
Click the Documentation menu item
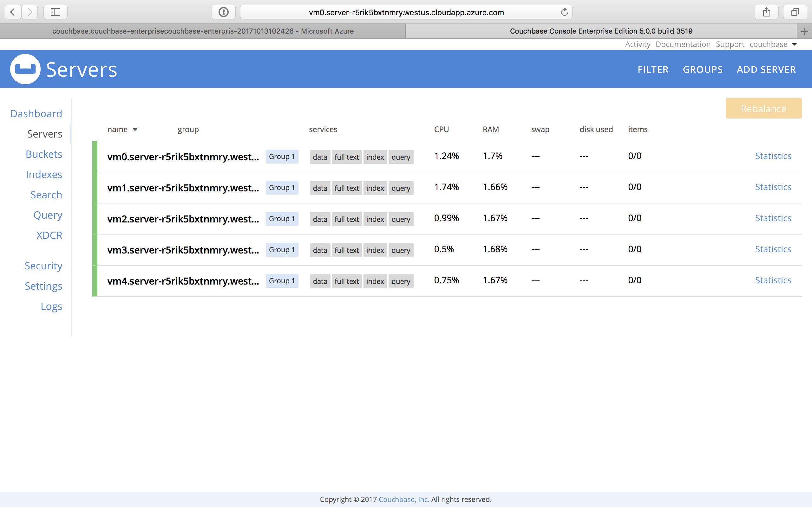tap(683, 44)
